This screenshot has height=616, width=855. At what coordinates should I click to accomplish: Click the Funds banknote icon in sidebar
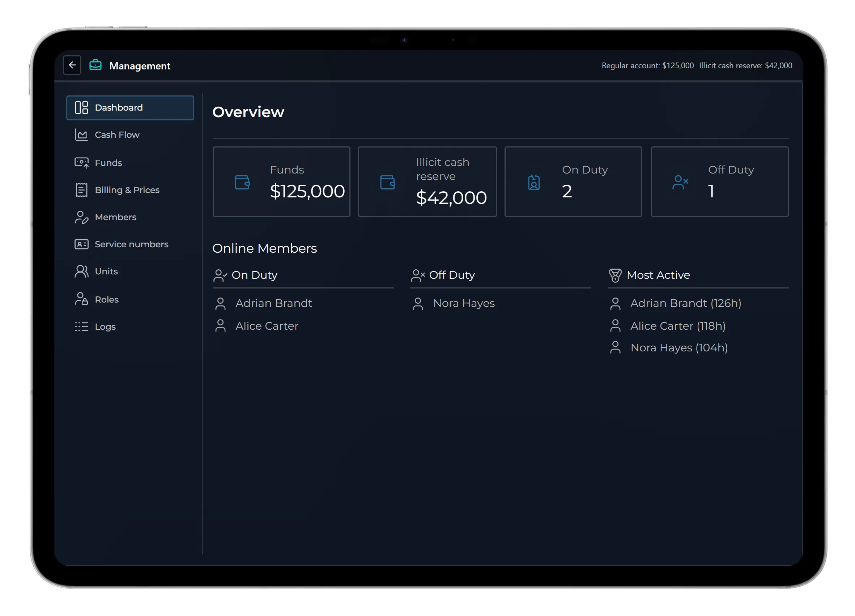pos(81,163)
